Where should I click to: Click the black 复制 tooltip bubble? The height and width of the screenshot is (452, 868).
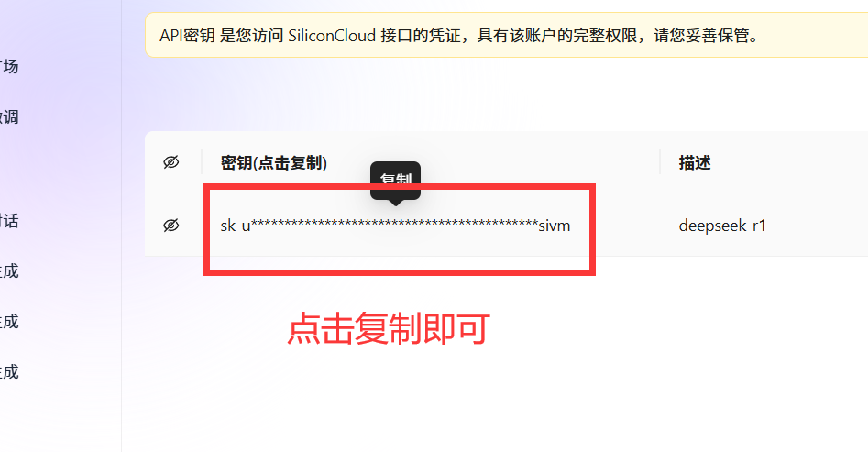pos(395,182)
